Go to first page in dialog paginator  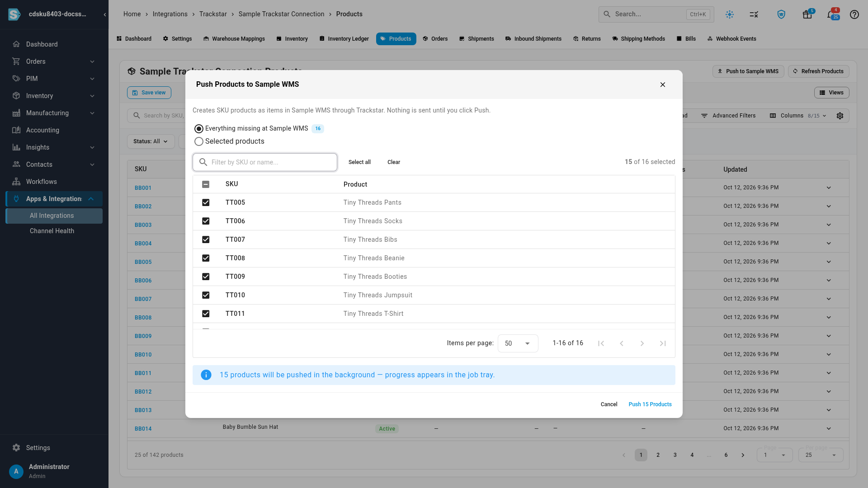[601, 343]
